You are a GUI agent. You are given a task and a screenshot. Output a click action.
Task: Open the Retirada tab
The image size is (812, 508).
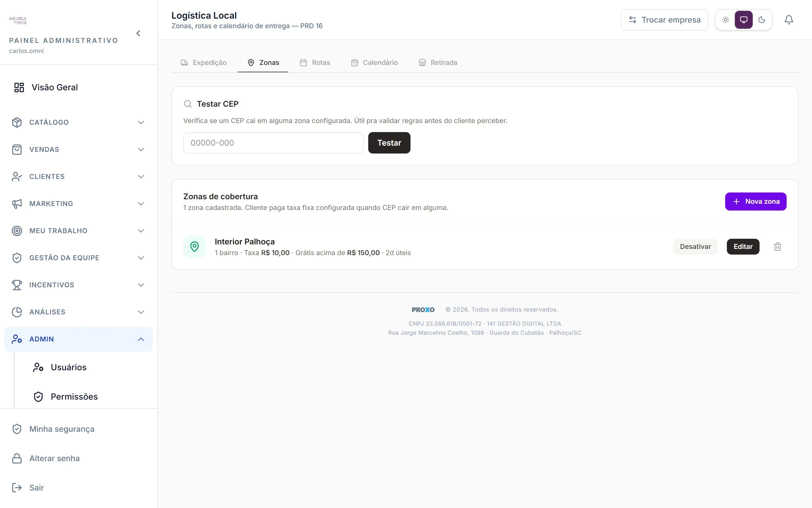pos(438,62)
